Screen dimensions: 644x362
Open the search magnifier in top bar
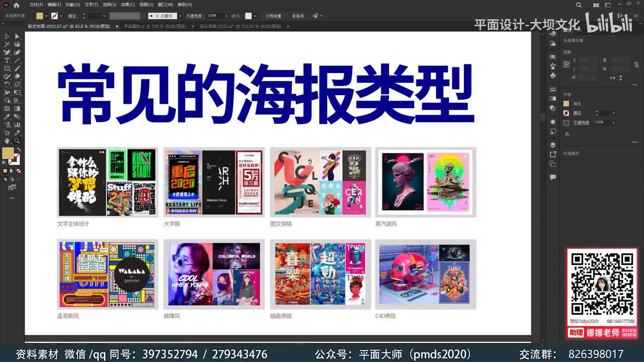coord(579,5)
